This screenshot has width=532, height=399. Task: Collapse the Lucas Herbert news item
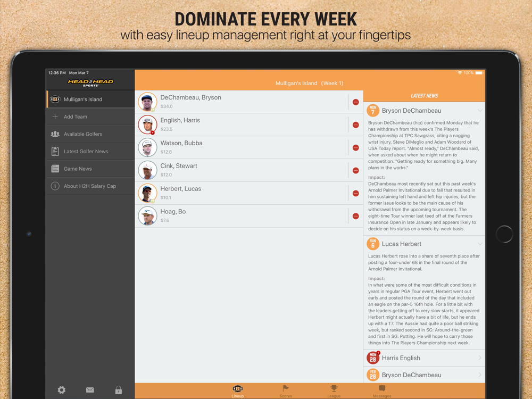pyautogui.click(x=480, y=244)
